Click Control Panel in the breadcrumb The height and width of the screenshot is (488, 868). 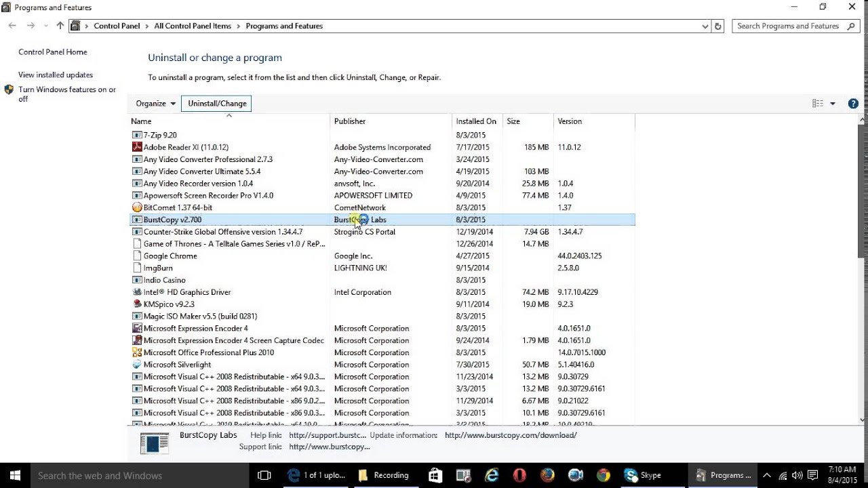(117, 26)
